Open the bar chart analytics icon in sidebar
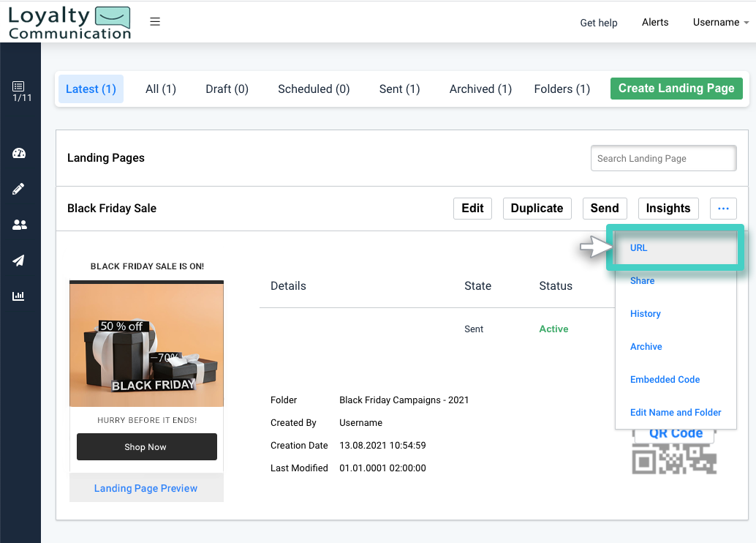The height and width of the screenshot is (543, 756). tap(20, 296)
